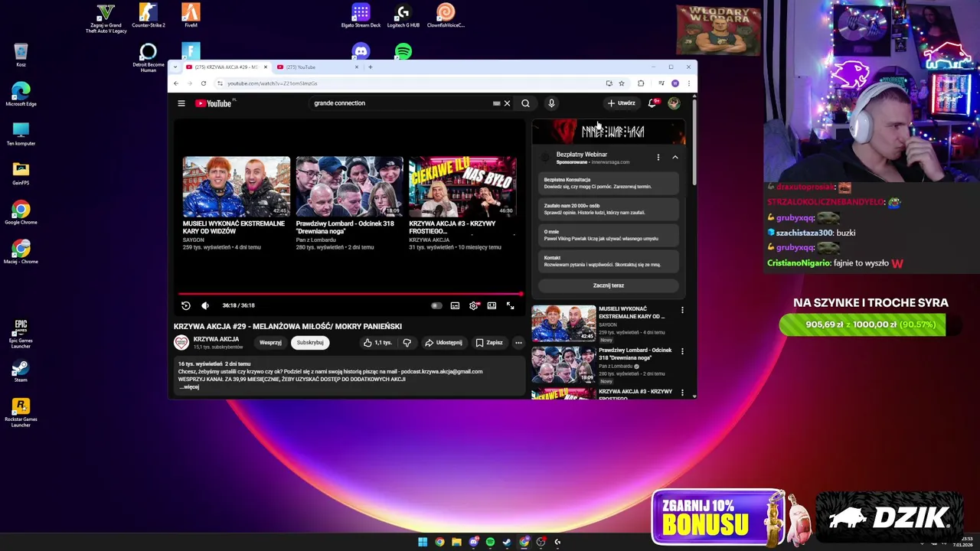The width and height of the screenshot is (980, 551).
Task: Open the Bezpłatna Konsultacja ad link
Action: pos(609,184)
